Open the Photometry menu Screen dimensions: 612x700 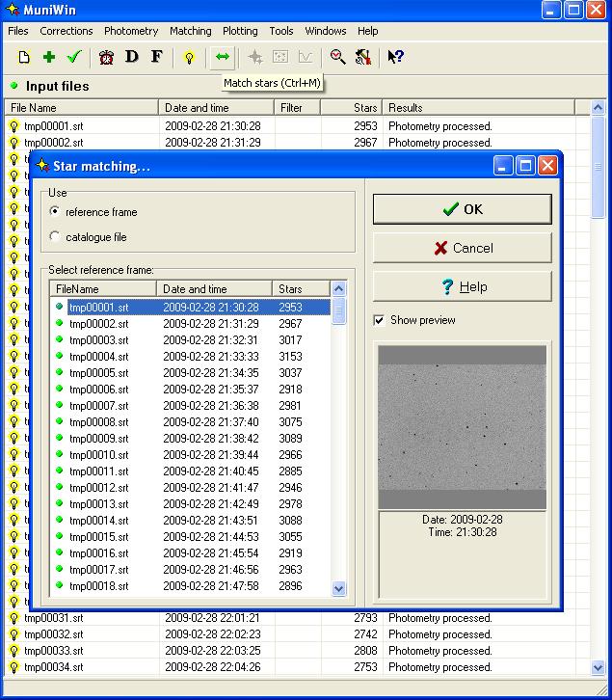pyautogui.click(x=131, y=31)
